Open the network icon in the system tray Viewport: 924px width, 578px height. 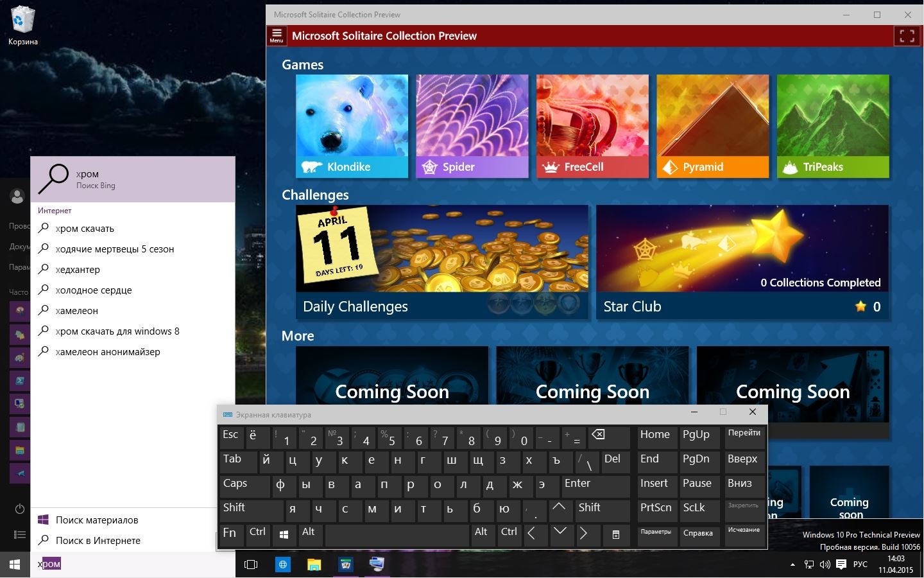[809, 565]
